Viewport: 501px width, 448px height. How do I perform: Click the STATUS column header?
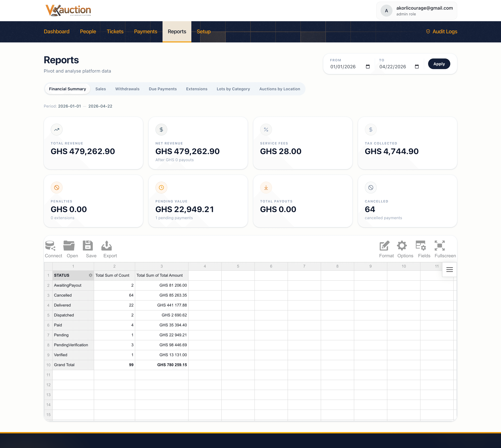point(73,276)
